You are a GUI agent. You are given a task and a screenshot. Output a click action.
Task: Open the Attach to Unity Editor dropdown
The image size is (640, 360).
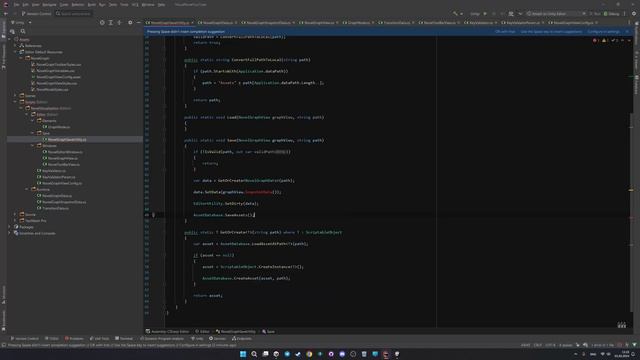click(x=556, y=13)
